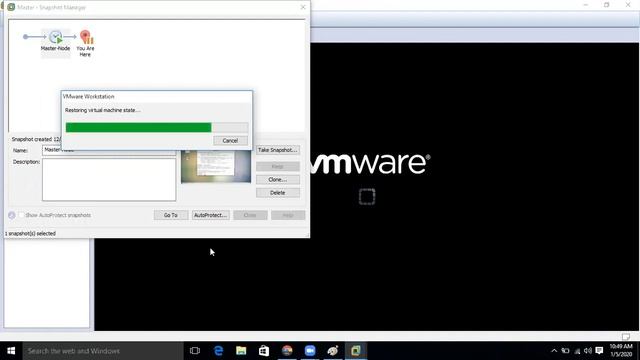Viewport: 640px width, 360px height.
Task: Click the Go To button
Action: tap(171, 215)
